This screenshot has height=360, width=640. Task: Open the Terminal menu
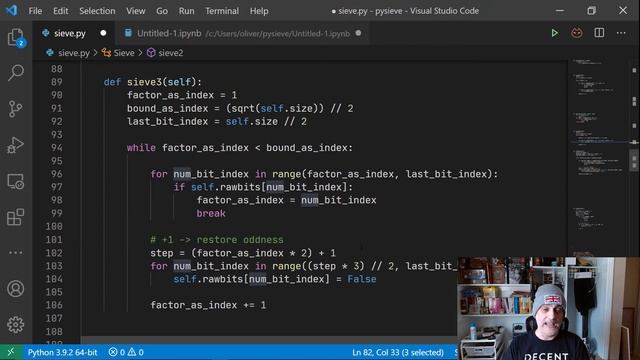coord(222,11)
